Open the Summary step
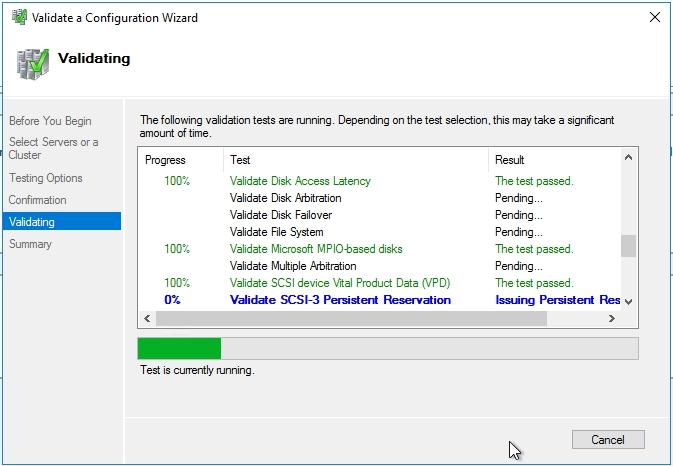The width and height of the screenshot is (673, 466). point(30,244)
